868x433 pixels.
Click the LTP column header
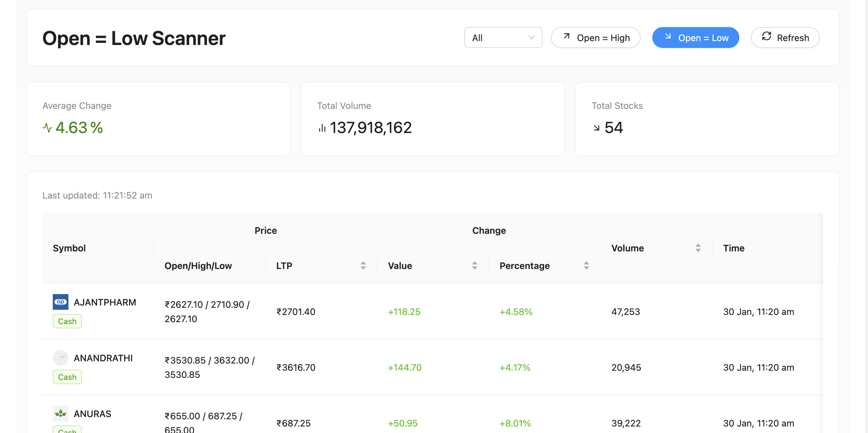pos(284,266)
